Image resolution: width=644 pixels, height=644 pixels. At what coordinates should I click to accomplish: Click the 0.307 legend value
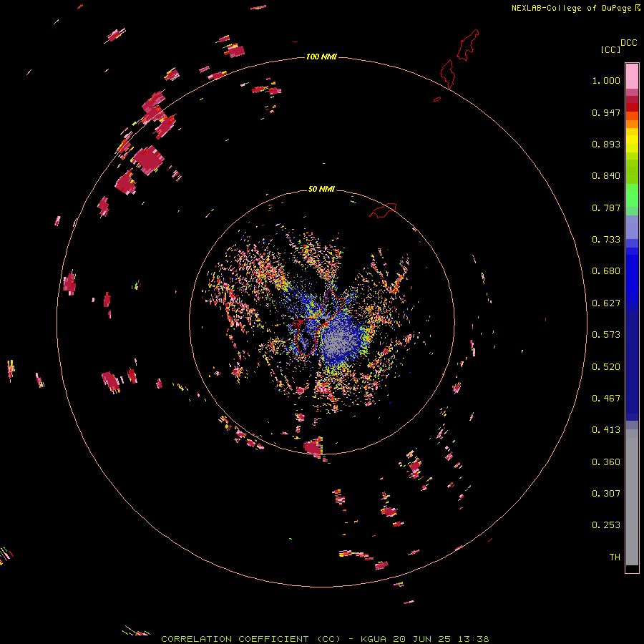pyautogui.click(x=606, y=494)
